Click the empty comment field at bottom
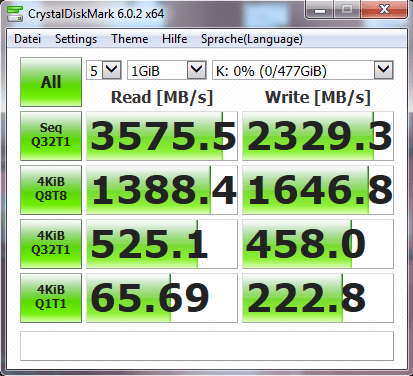 coord(207,346)
